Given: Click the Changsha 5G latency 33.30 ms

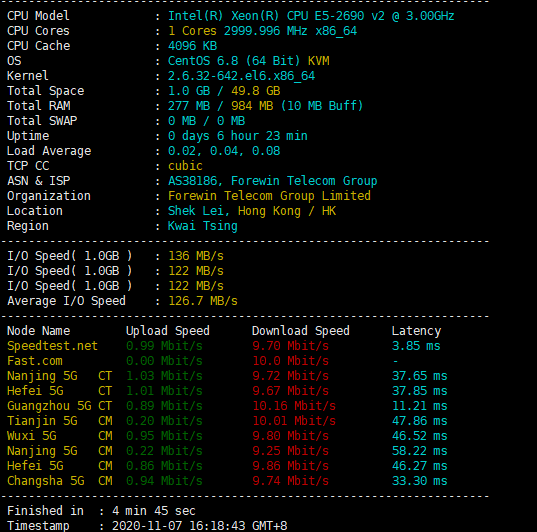Looking at the screenshot, I should (x=420, y=481).
